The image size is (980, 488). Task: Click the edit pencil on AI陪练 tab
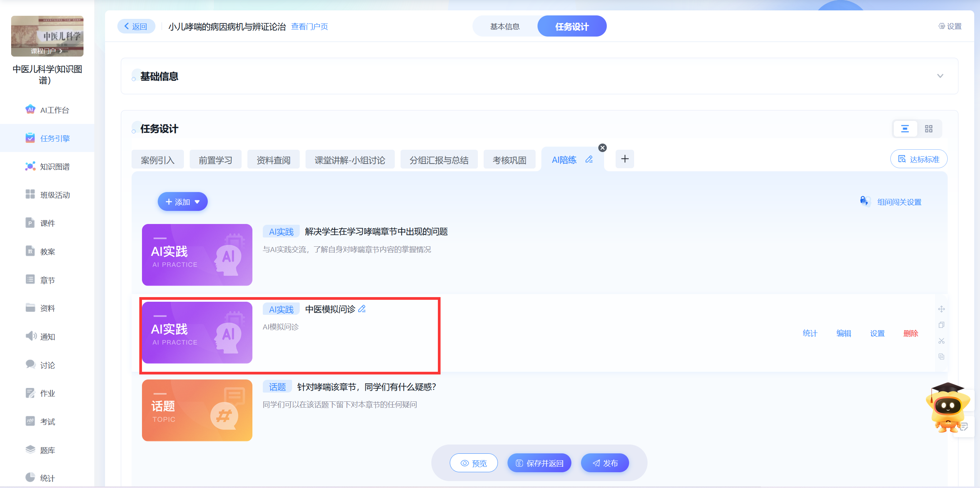pos(589,159)
